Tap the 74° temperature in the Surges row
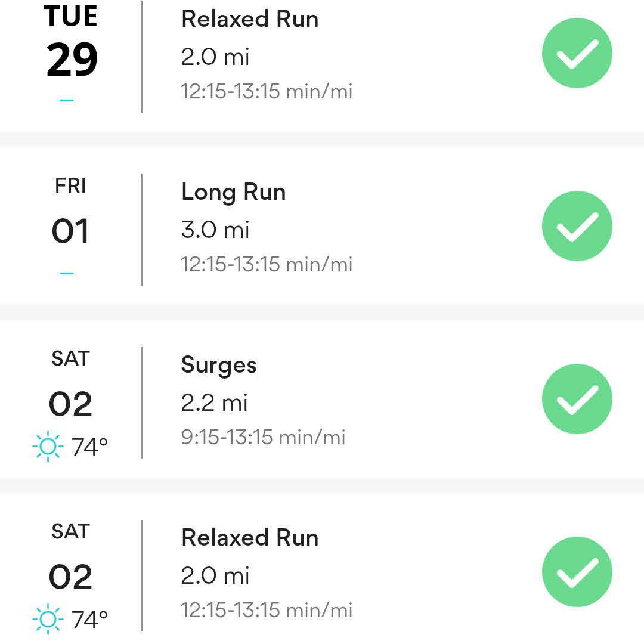The height and width of the screenshot is (644, 644). (90, 447)
